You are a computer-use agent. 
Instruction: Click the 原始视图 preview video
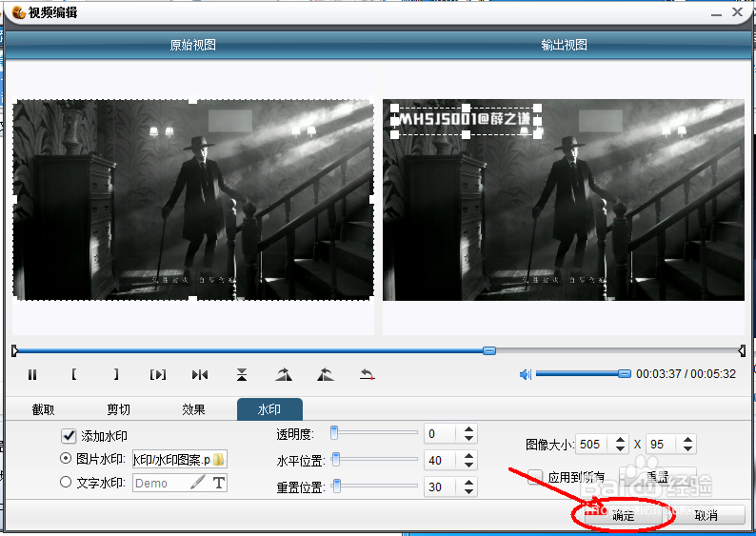[193, 200]
